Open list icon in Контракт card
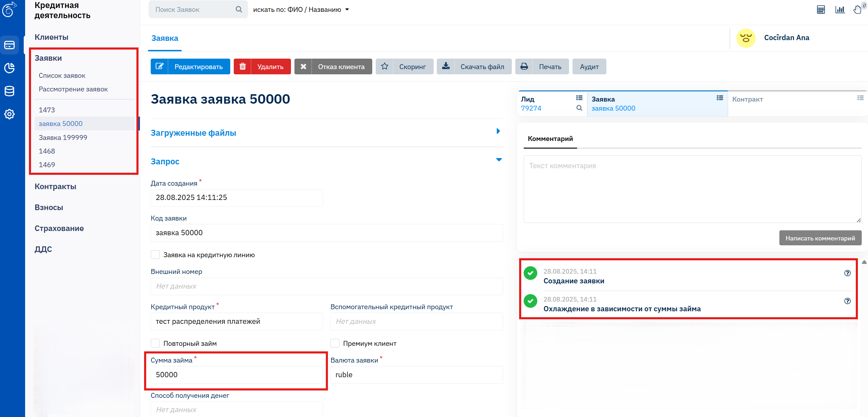The width and height of the screenshot is (868, 417). (860, 98)
